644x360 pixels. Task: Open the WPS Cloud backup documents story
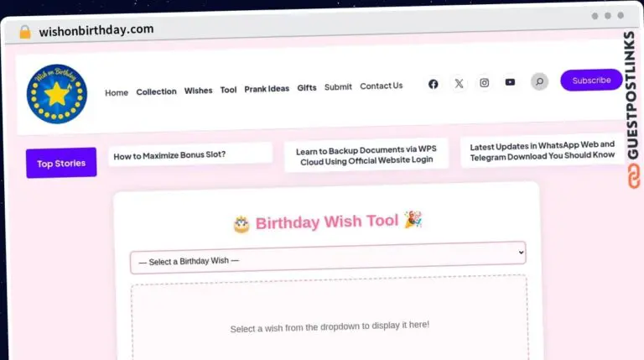(x=366, y=154)
